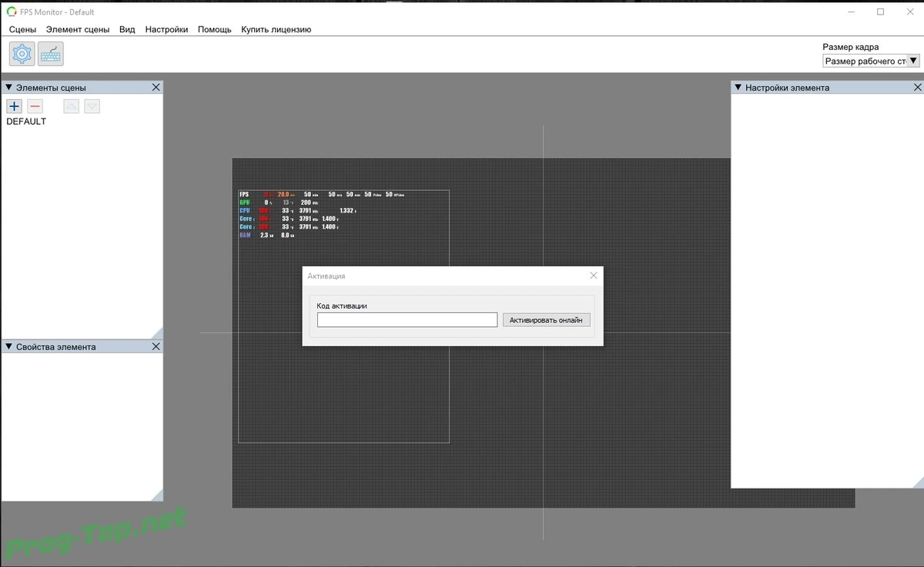Close the Элементы сцены panel
This screenshot has height=567, width=924.
156,87
